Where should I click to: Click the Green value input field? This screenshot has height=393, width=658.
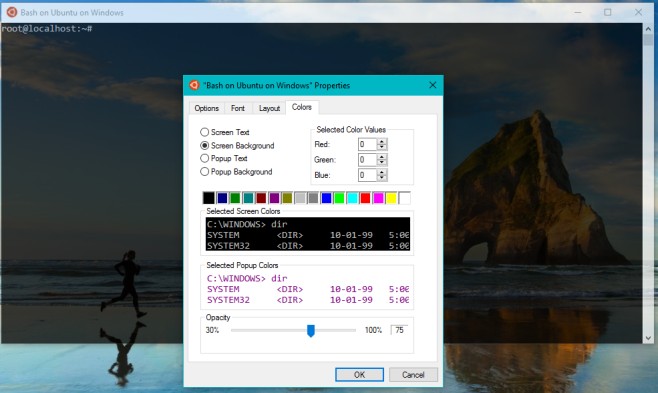pyautogui.click(x=367, y=160)
